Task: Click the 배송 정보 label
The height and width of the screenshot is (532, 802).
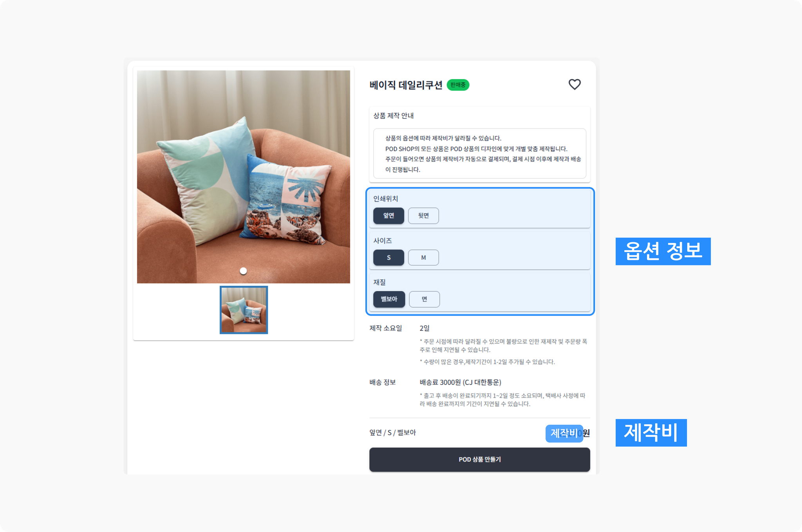Action: tap(382, 382)
